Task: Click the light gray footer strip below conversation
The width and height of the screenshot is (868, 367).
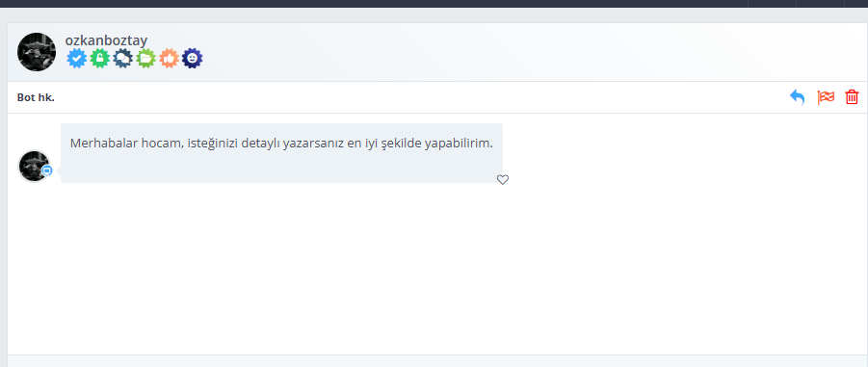Action: click(x=437, y=361)
